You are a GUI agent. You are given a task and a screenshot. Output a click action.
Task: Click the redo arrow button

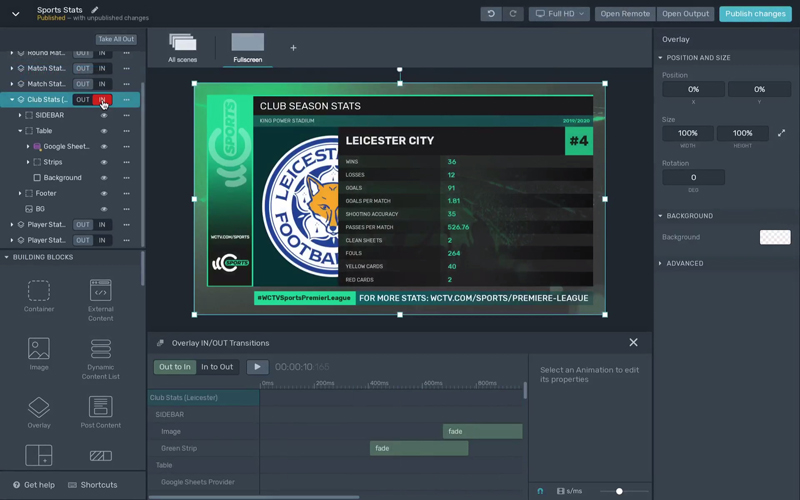pyautogui.click(x=513, y=14)
